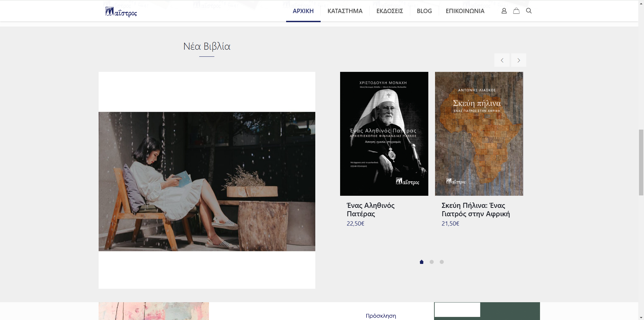This screenshot has height=320, width=644.
Task: Open the ΚΑΤΑΣΤΗΜΑ menu item
Action: click(x=345, y=11)
